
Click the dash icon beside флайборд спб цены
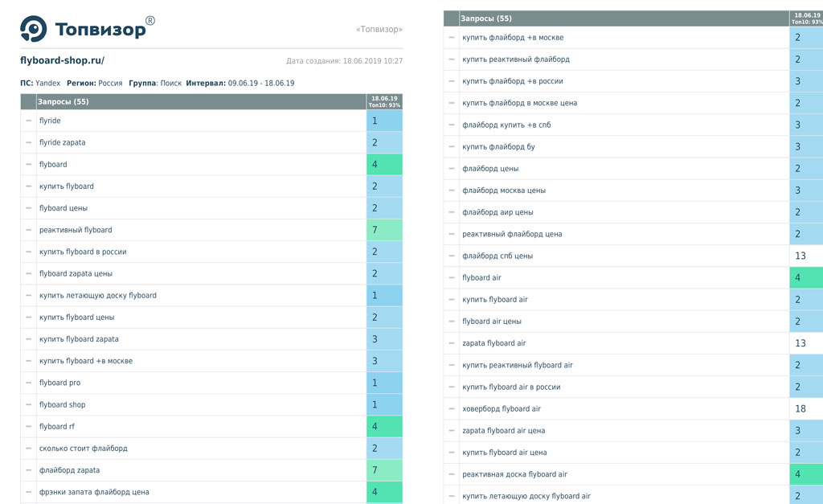(452, 256)
